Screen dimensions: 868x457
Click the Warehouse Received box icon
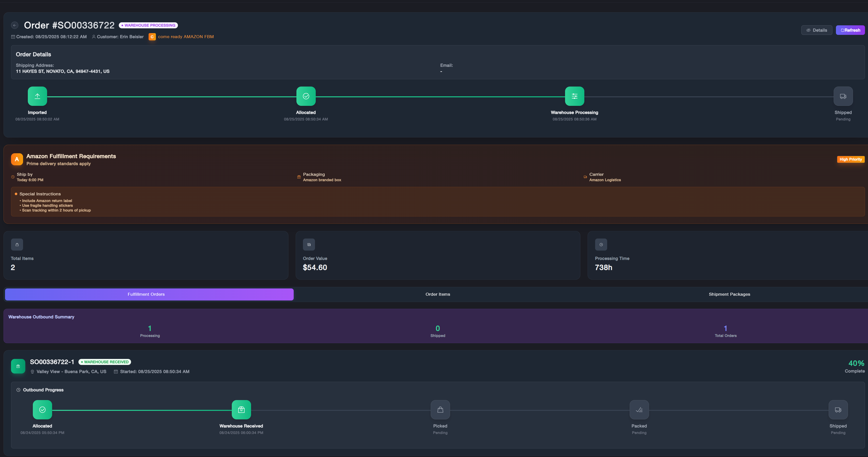pyautogui.click(x=241, y=409)
